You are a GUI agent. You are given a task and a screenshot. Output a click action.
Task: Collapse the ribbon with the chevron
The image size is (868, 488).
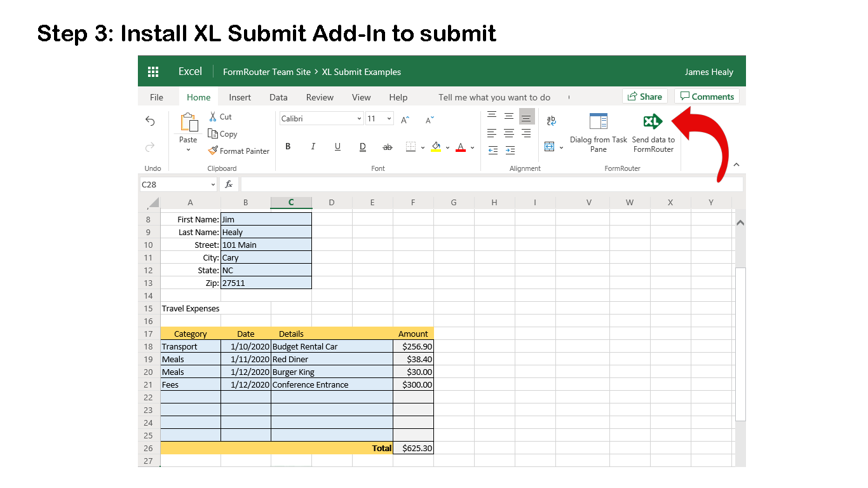[x=736, y=165]
